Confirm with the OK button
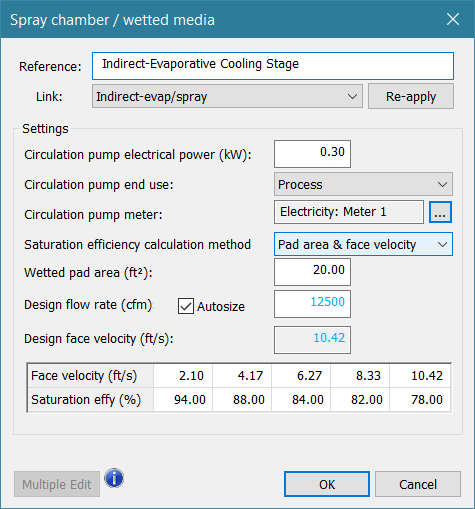The image size is (475, 509). click(327, 484)
